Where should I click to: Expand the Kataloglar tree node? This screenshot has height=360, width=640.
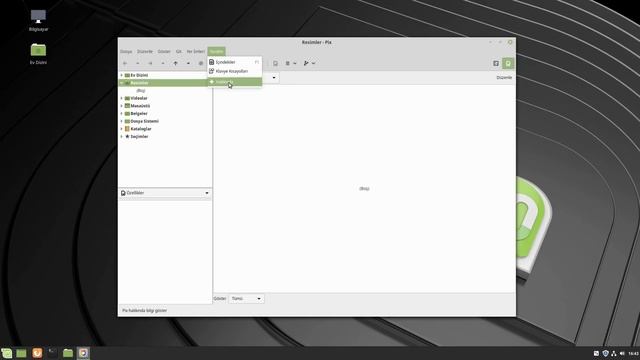(121, 129)
